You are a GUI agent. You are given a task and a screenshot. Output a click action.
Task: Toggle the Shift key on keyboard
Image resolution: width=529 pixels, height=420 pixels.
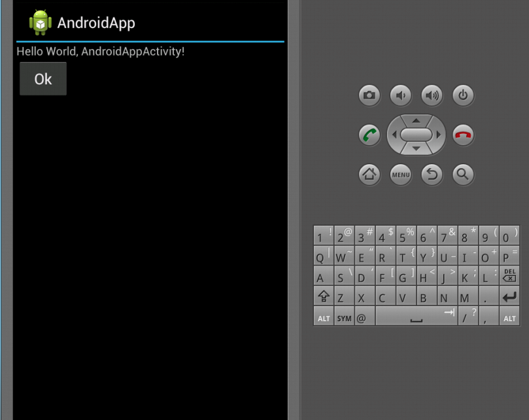click(x=323, y=298)
